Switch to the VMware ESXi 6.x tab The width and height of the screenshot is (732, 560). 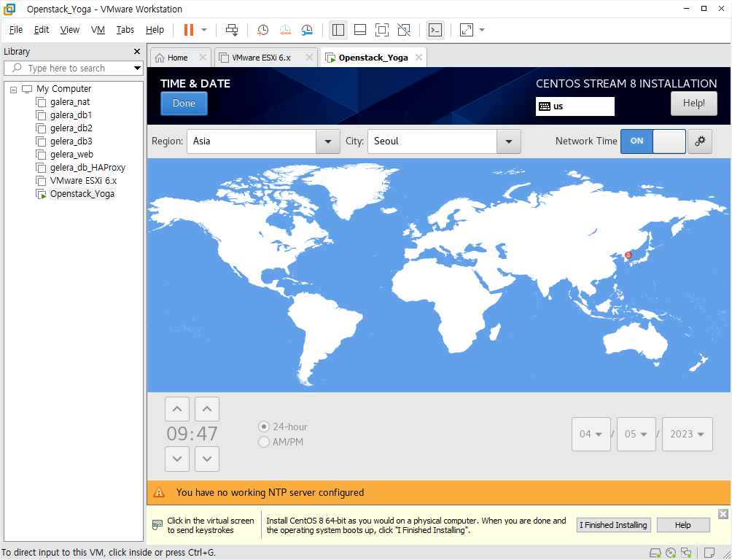[261, 58]
